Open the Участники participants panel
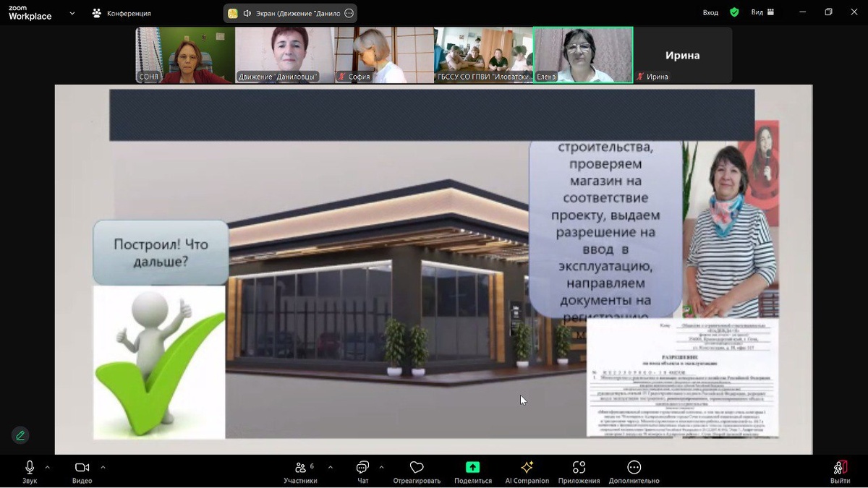The image size is (868, 488). (300, 467)
